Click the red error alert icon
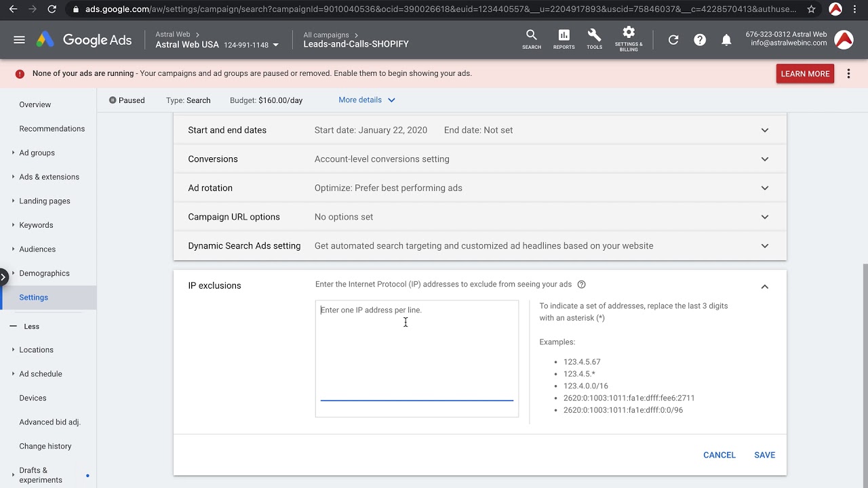868x488 pixels. (x=20, y=74)
